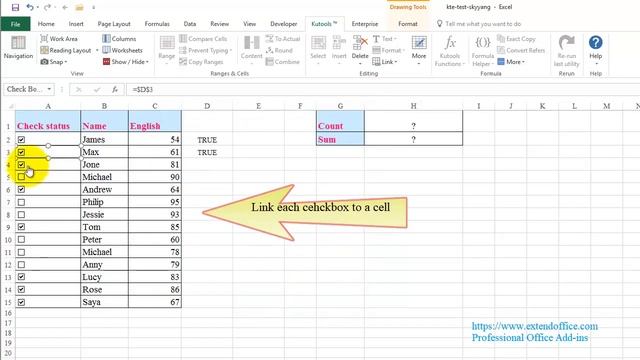Viewport: 640px width, 360px height.
Task: Switch to the Enterprise tab
Action: (x=365, y=24)
